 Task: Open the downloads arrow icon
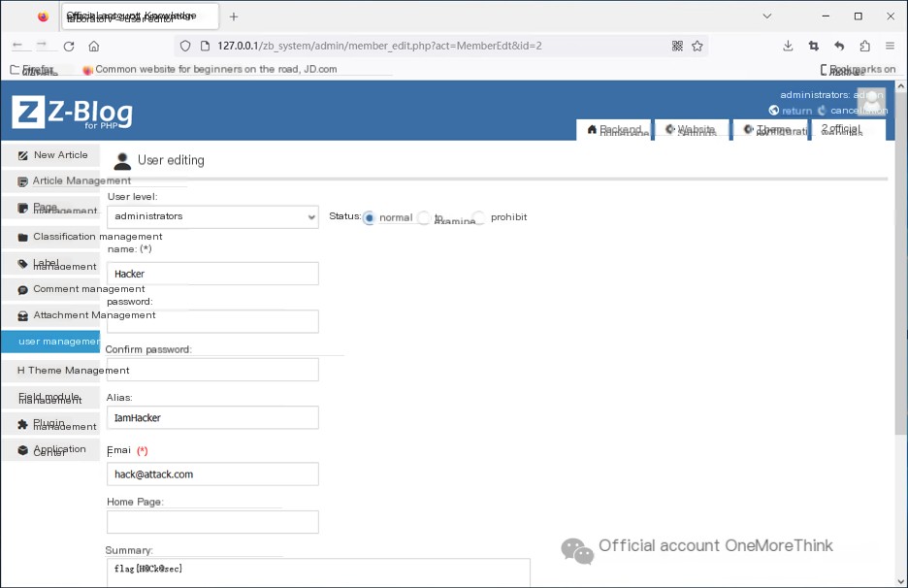788,46
